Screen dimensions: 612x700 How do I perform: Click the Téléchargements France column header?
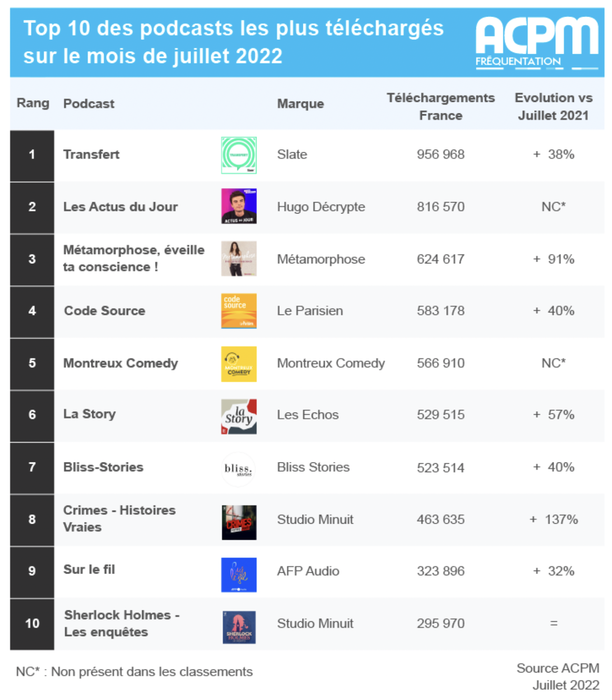pos(440,106)
